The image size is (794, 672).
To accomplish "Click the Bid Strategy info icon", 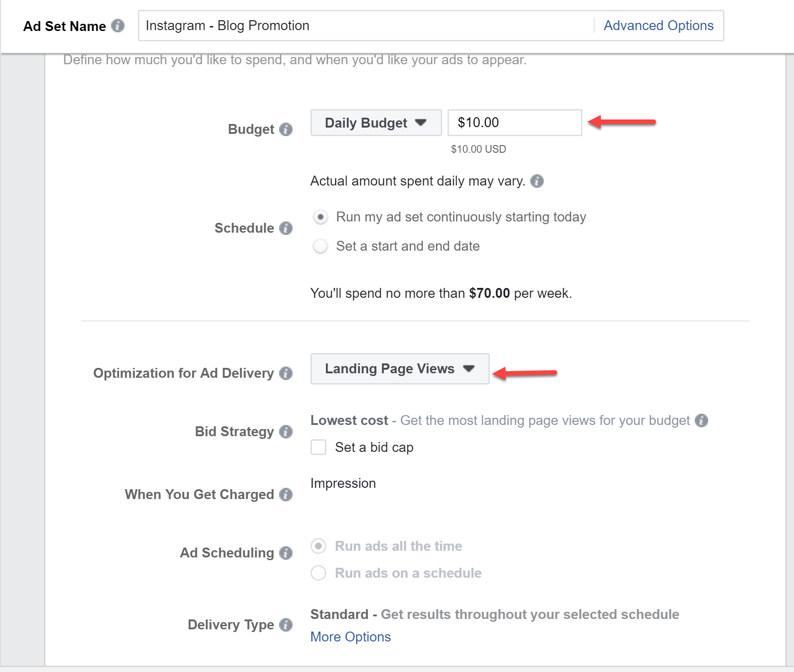I will pos(286,432).
